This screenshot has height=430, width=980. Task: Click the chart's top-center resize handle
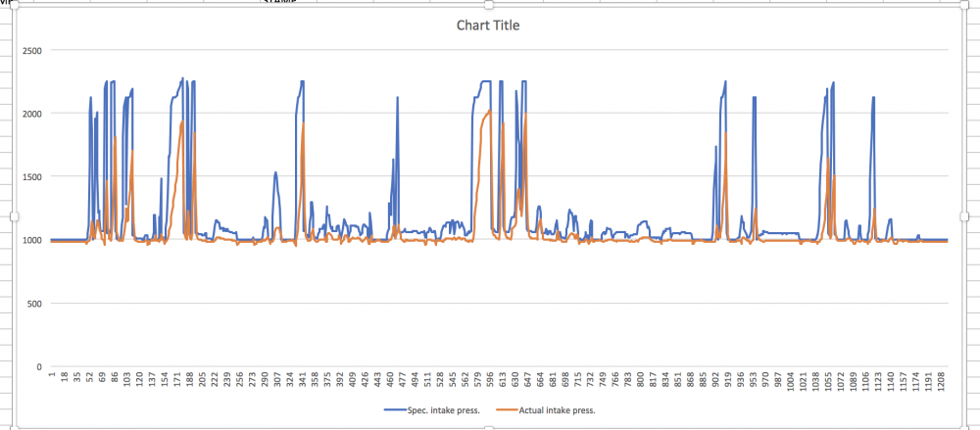tap(489, 5)
